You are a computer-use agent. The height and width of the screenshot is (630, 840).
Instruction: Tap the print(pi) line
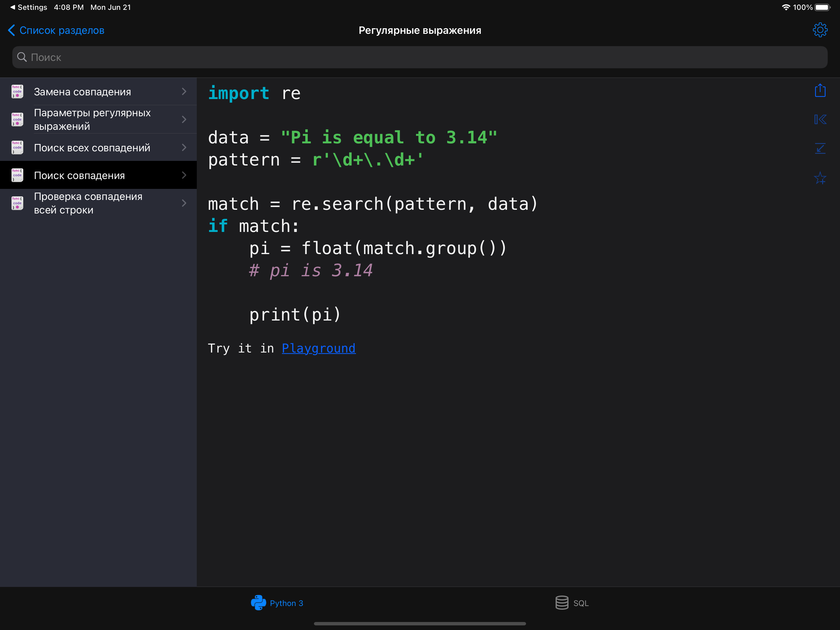[x=295, y=315]
